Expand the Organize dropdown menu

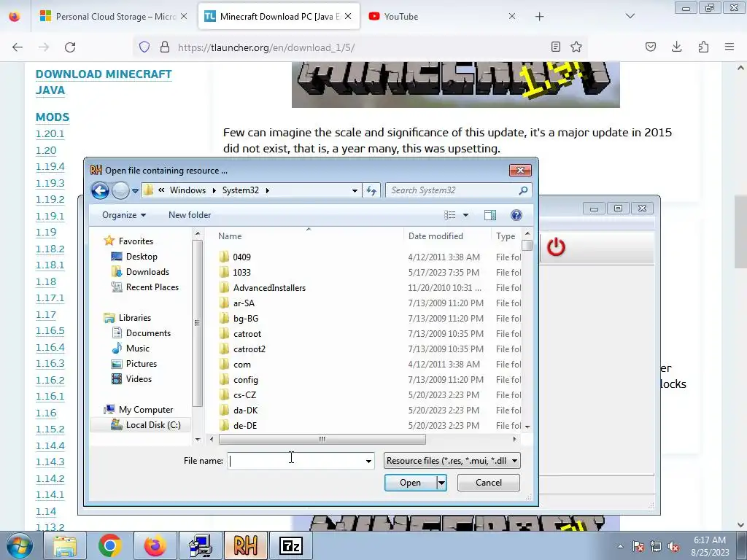[124, 215]
